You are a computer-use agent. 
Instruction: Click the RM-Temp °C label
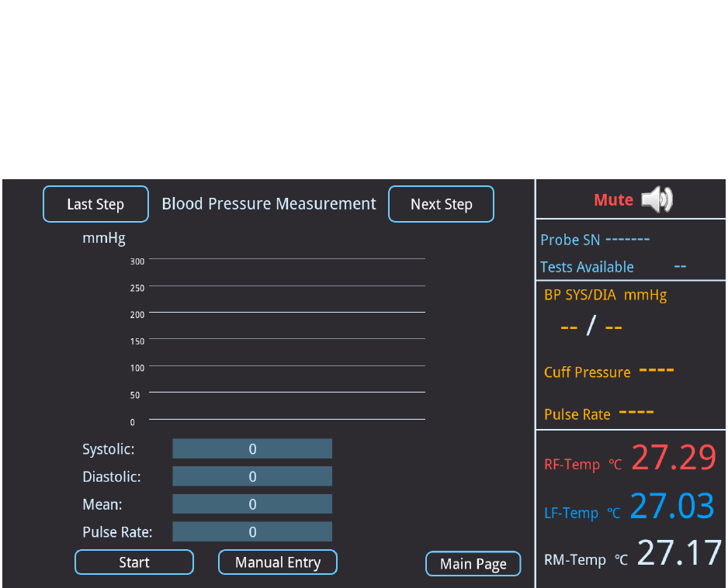tap(586, 560)
